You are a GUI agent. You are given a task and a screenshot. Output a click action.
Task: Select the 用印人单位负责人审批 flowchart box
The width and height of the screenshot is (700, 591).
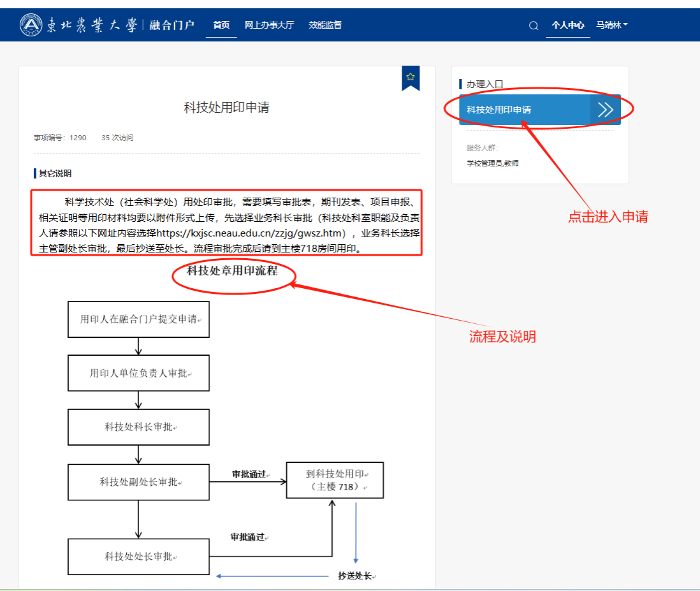(138, 373)
